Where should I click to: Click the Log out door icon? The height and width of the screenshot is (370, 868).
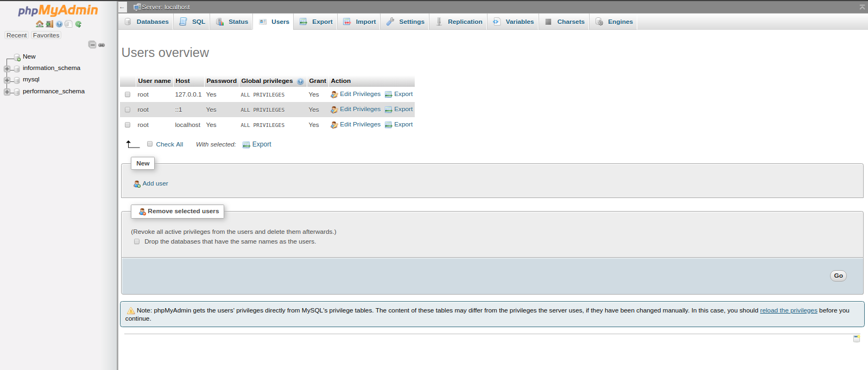point(49,24)
